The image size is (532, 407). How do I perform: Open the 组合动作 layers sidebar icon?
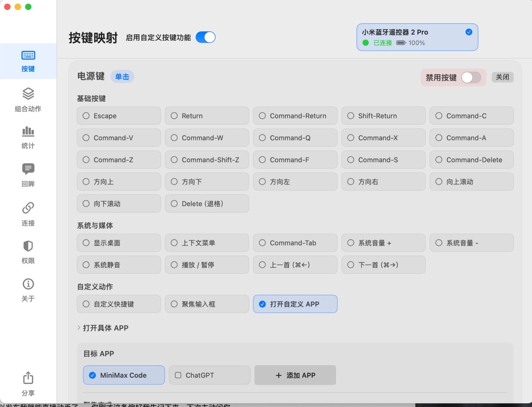pos(28,94)
